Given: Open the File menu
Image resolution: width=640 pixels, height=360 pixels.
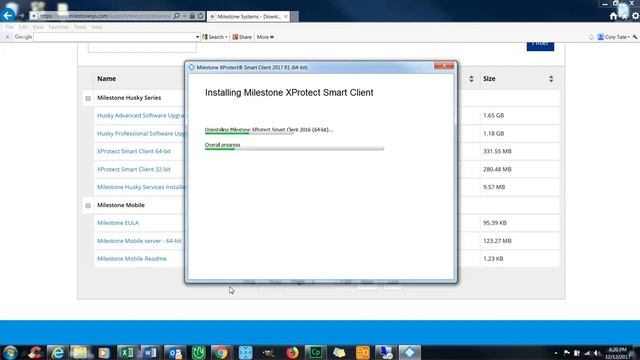Looking at the screenshot, I should 9,27.
